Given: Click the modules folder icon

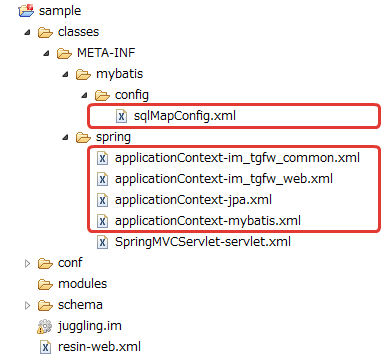Looking at the screenshot, I should [x=45, y=284].
